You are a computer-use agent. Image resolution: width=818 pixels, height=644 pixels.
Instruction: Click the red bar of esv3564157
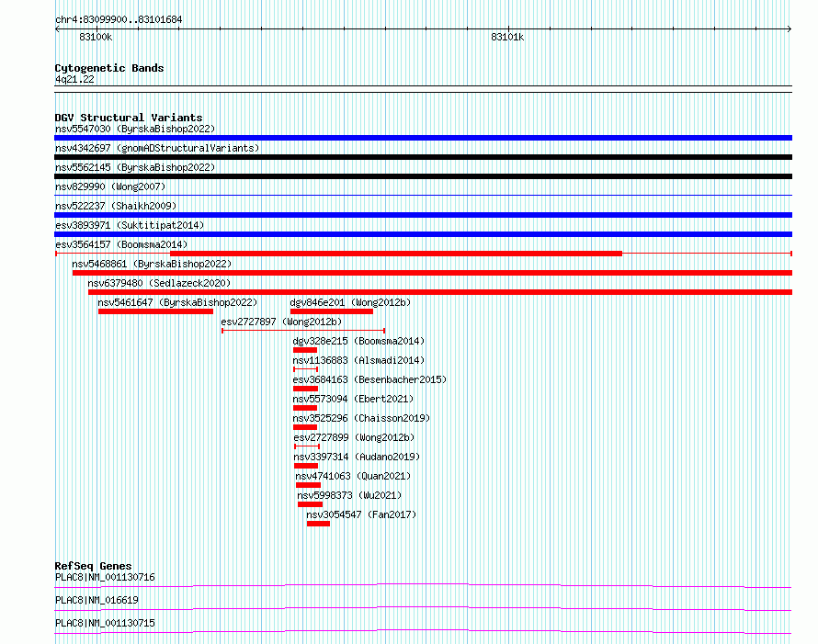[x=396, y=254]
